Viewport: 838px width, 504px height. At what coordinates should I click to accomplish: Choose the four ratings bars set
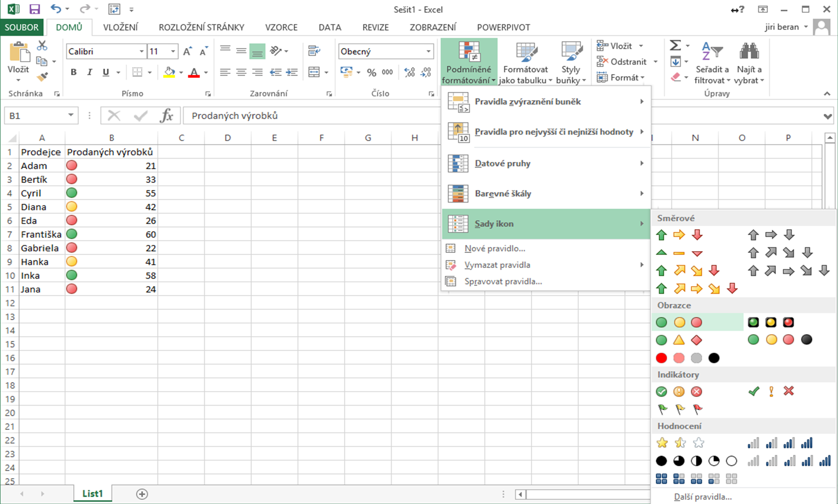(x=780, y=442)
